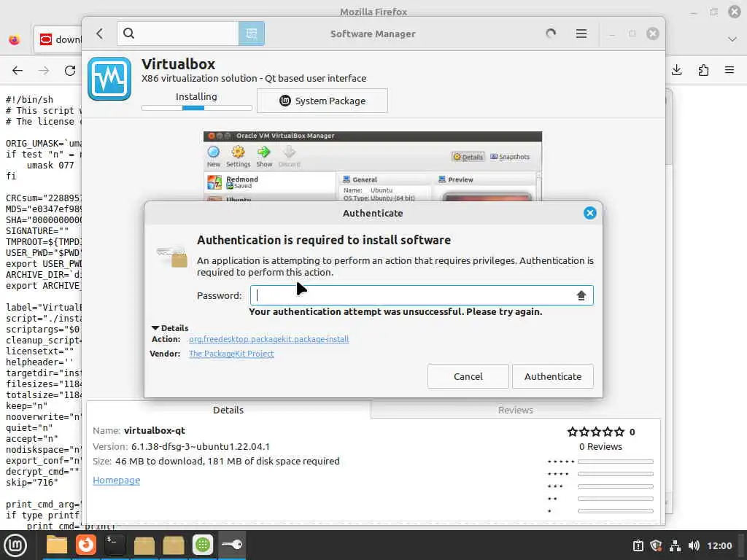This screenshot has width=747, height=560.
Task: Switch to Firefox from the taskbar
Action: [86, 545]
